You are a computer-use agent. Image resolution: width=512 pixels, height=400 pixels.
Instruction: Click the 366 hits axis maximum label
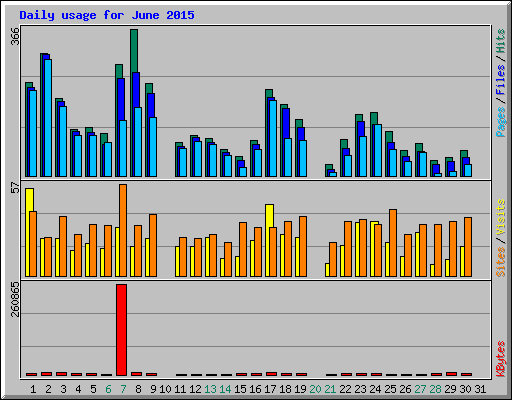pyautogui.click(x=15, y=37)
